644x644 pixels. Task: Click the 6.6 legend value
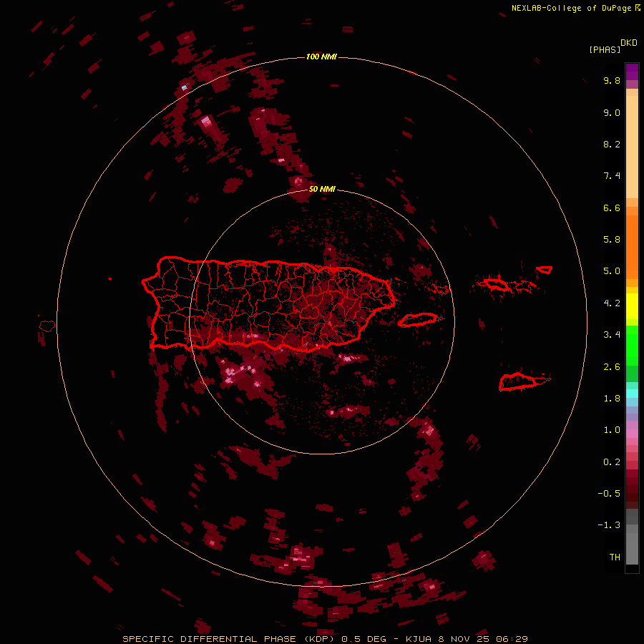coord(612,208)
